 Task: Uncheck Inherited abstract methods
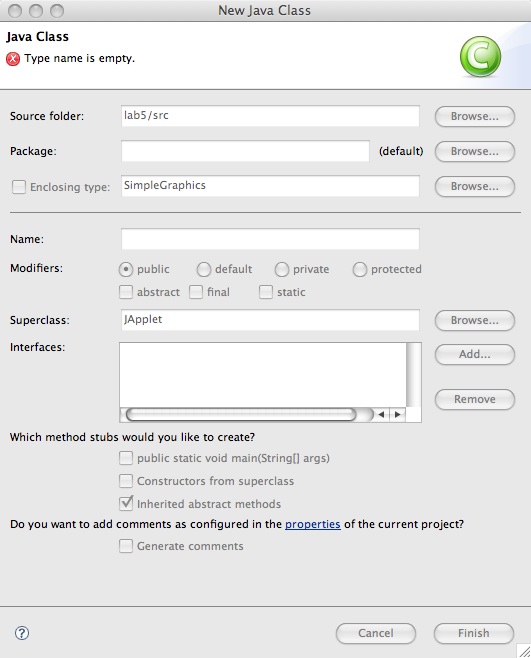126,503
